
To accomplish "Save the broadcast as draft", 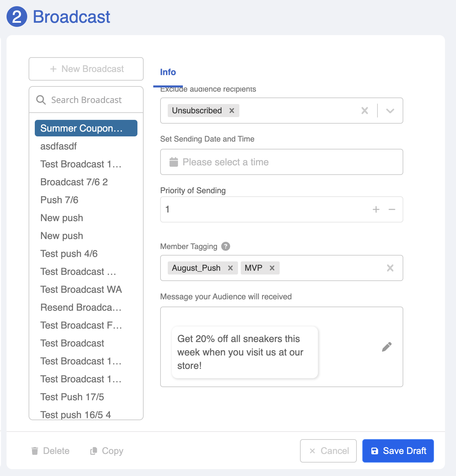I will click(398, 451).
